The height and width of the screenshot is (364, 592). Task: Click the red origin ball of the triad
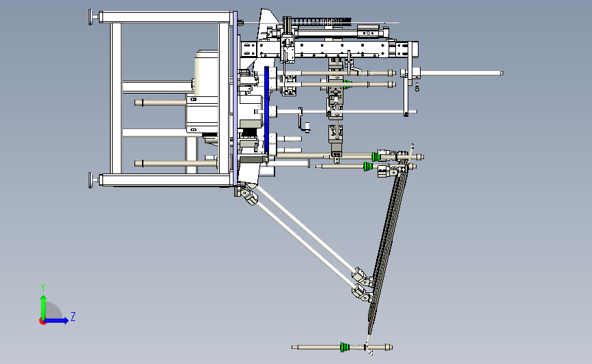(x=42, y=322)
